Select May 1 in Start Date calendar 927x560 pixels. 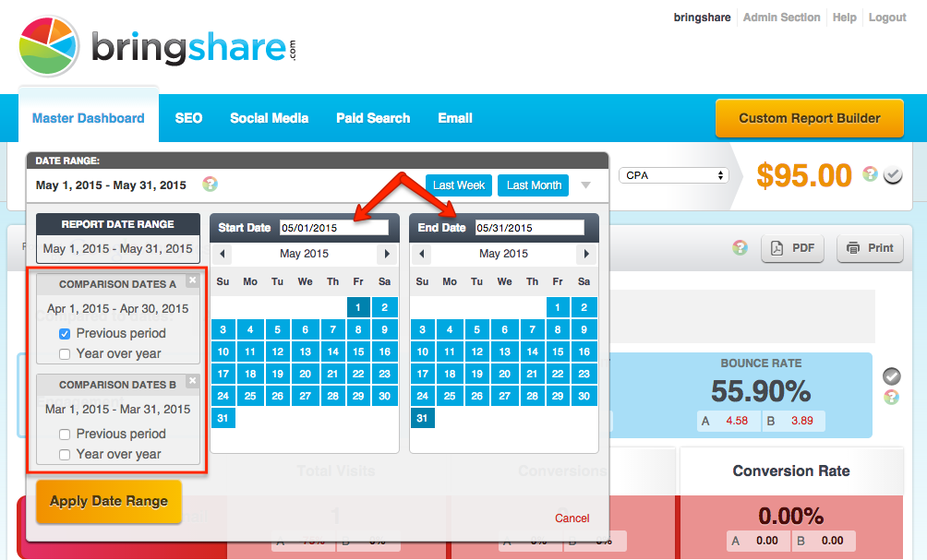click(x=358, y=307)
